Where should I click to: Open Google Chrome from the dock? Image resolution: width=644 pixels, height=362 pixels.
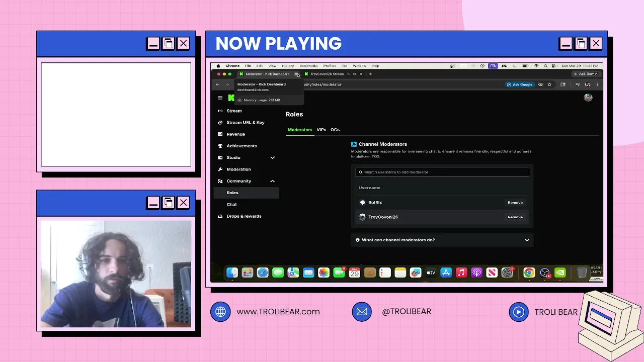[x=529, y=273]
